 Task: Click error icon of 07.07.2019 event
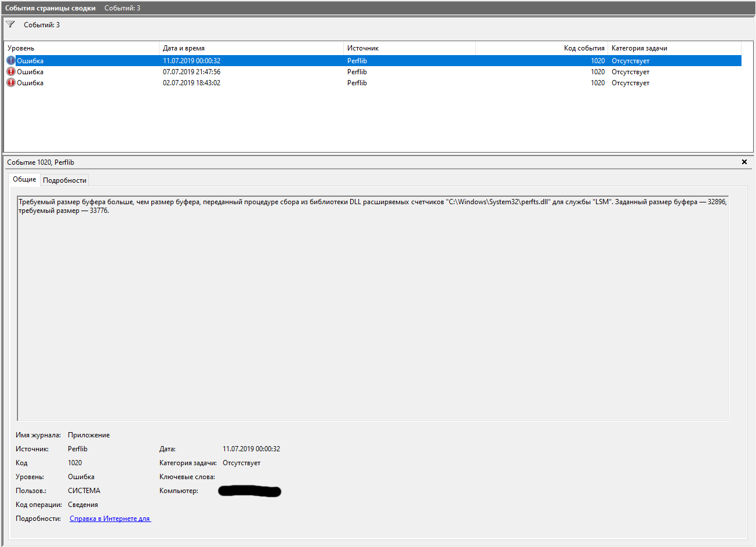click(11, 71)
